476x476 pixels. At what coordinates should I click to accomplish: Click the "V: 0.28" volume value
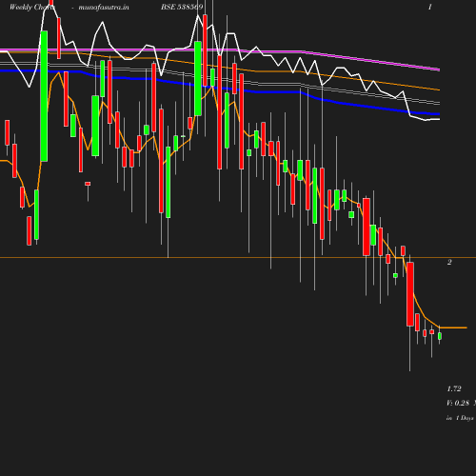(458, 403)
